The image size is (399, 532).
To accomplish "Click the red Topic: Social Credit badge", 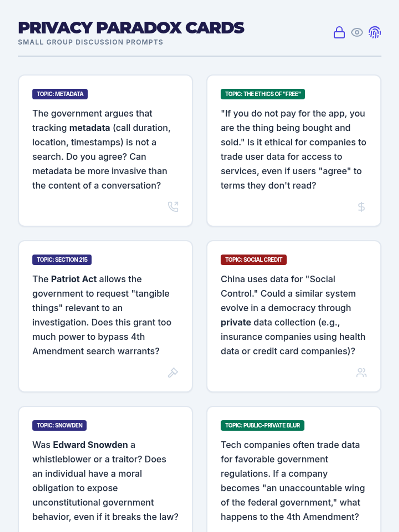I will [253, 260].
